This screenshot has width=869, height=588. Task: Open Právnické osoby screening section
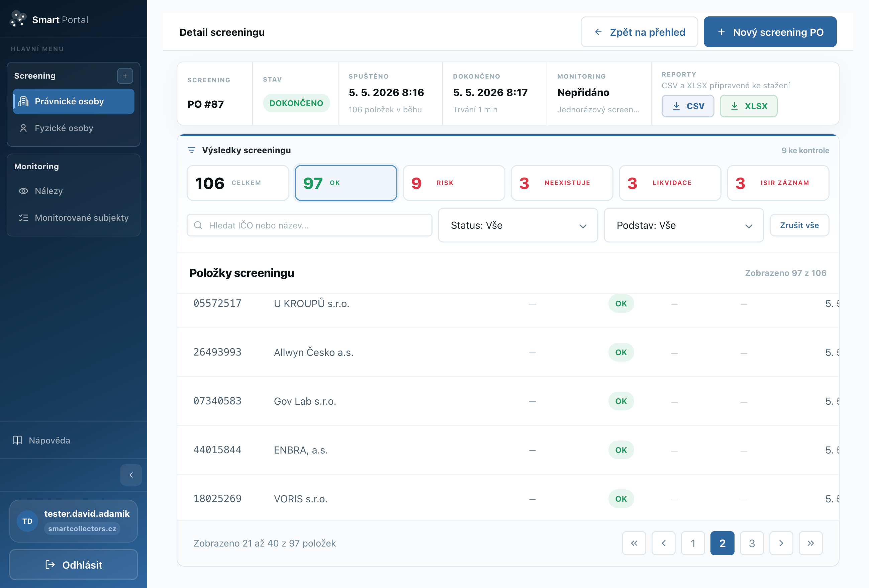pos(73,101)
